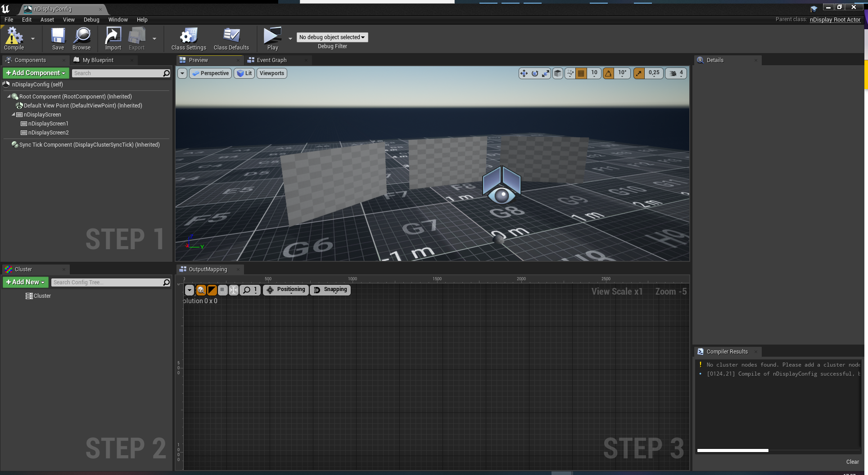This screenshot has height=475, width=868.
Task: Open Positioning settings in OutputMapping
Action: point(286,290)
